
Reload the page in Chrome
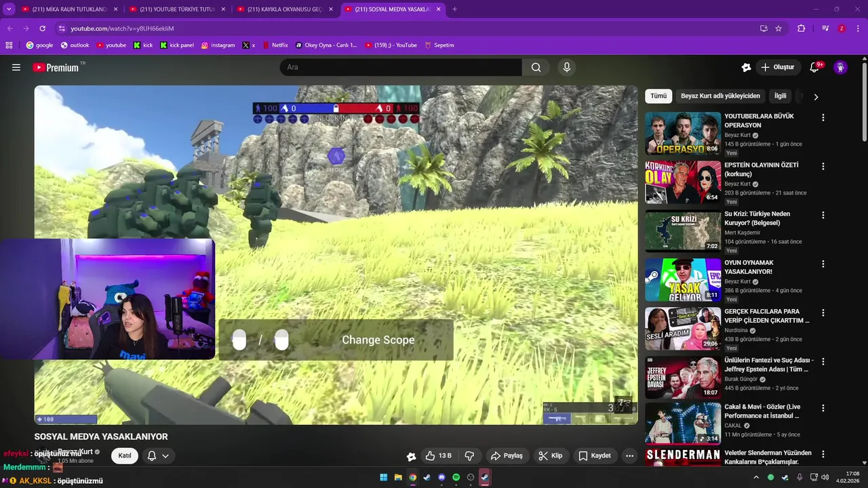tap(42, 28)
